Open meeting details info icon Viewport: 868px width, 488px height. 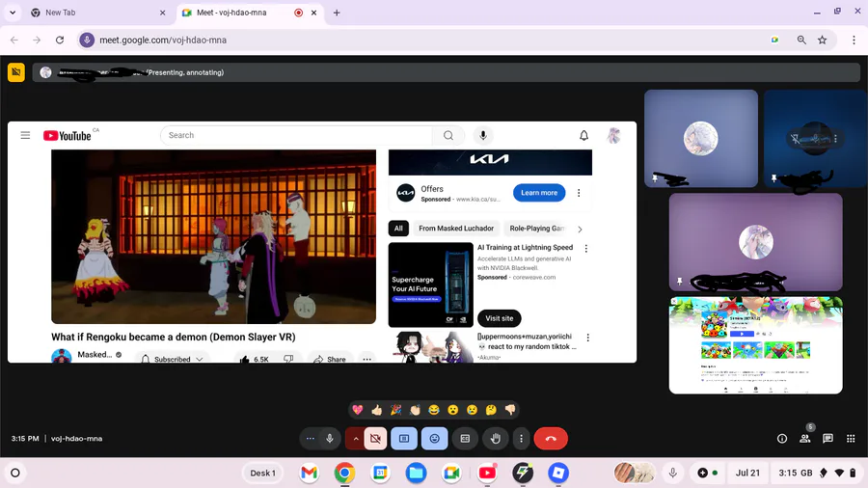782,439
